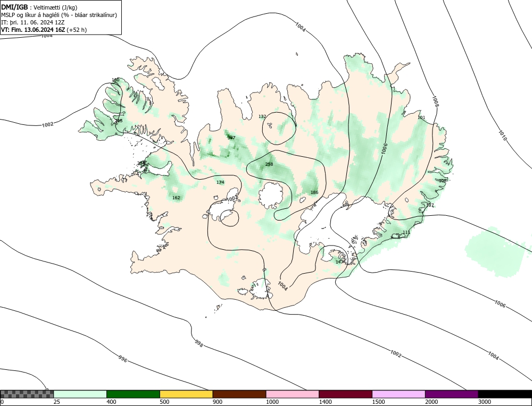Click the 1006 isobar label over east Iceland
532x406 pixels.
(384, 149)
